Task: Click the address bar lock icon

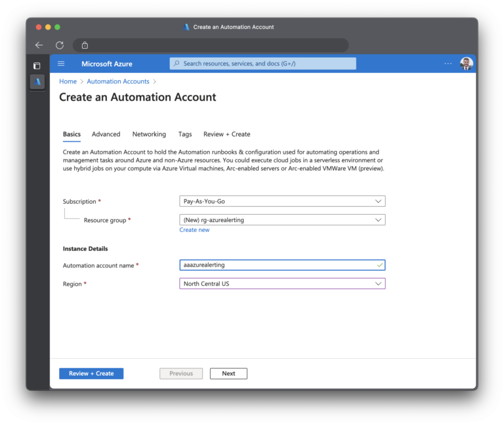Action: coord(85,45)
